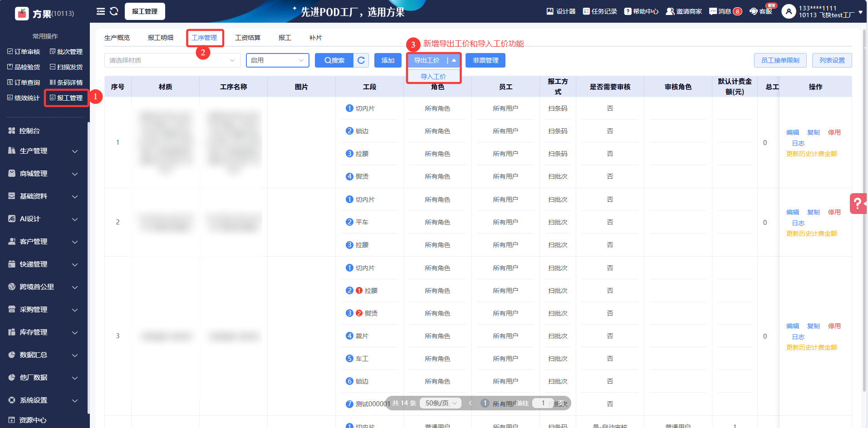
Task: Select 导入工价 from dropdown menu
Action: (x=433, y=77)
